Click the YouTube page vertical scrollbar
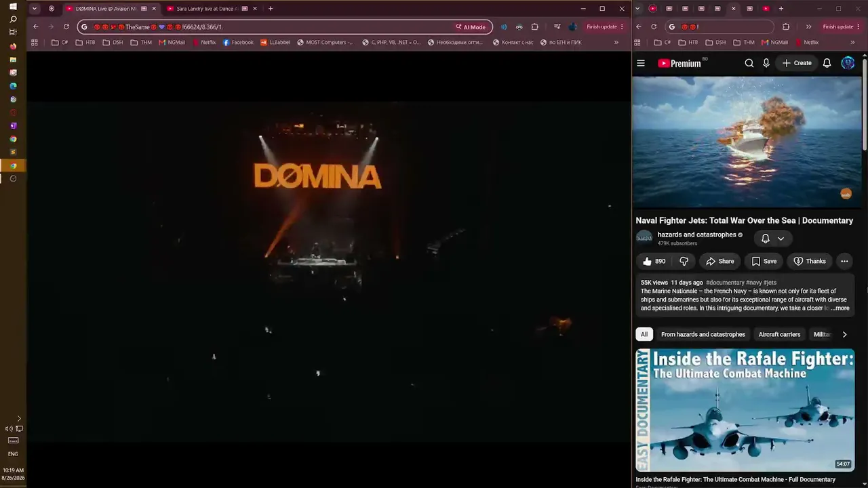Viewport: 868px width, 488px height. tap(865, 105)
